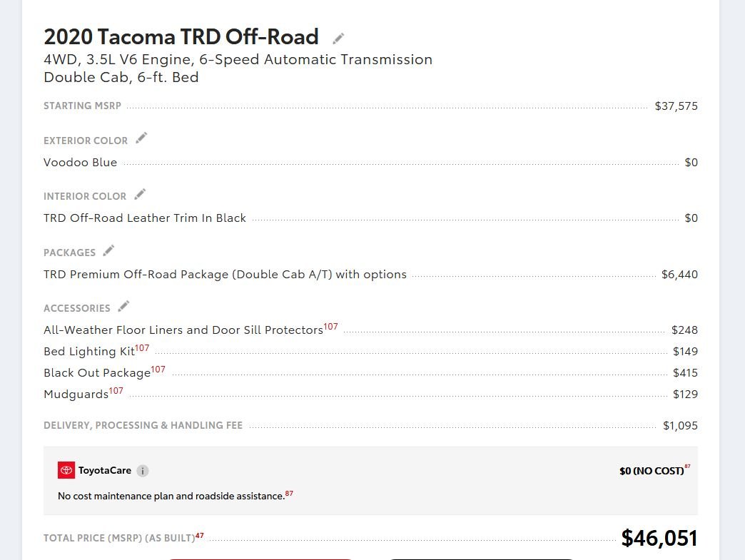Viewport: 745px width, 560px height.
Task: Open footnote 107 on Mudguards
Action: (116, 391)
